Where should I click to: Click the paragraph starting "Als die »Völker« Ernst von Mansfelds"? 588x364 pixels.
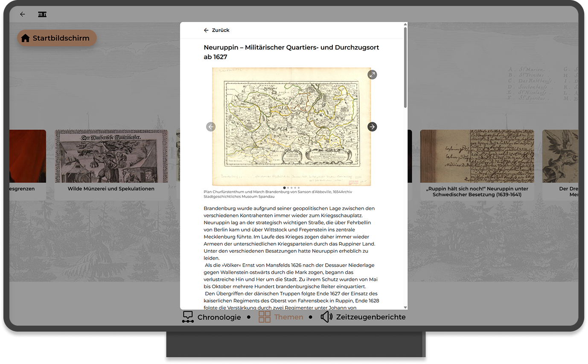pyautogui.click(x=290, y=276)
